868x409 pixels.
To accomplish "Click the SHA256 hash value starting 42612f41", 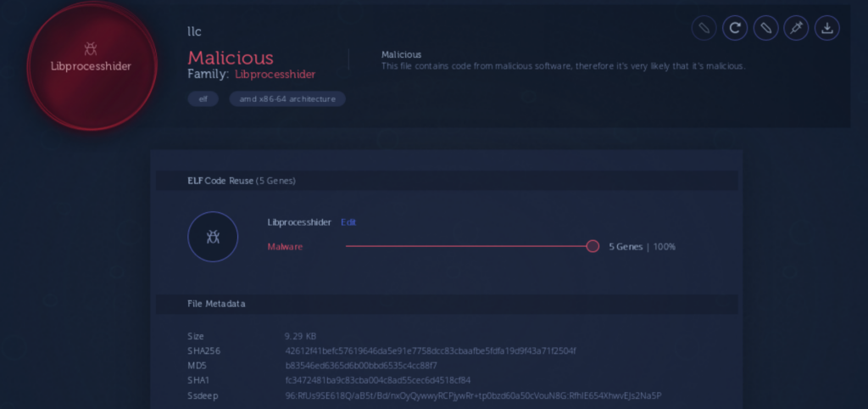I will tap(430, 350).
